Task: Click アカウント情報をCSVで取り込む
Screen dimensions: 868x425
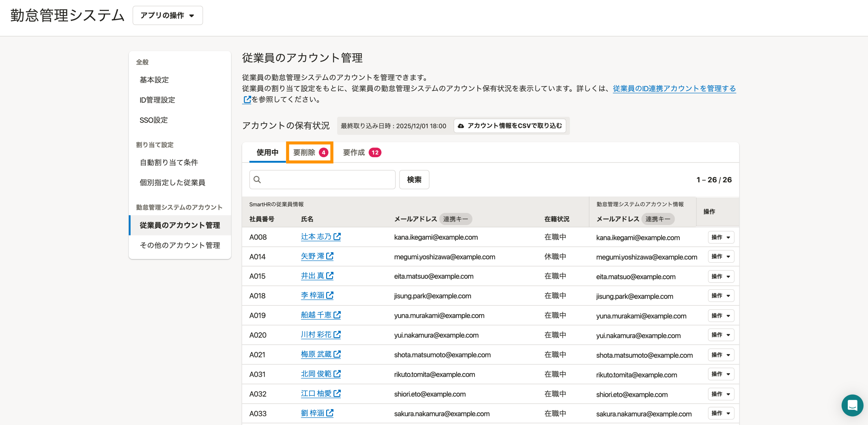Action: 510,125
